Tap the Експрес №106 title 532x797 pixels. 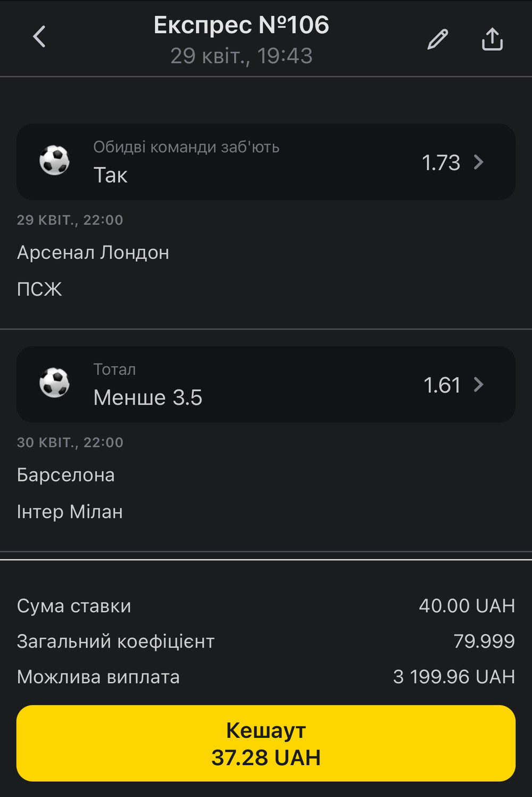click(x=242, y=25)
